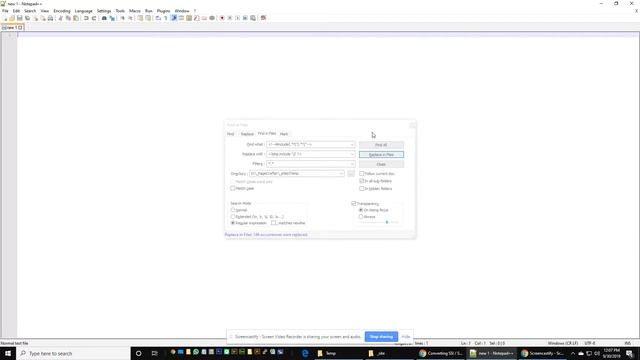Open the Search menu
The height and width of the screenshot is (360, 640).
pyautogui.click(x=30, y=11)
